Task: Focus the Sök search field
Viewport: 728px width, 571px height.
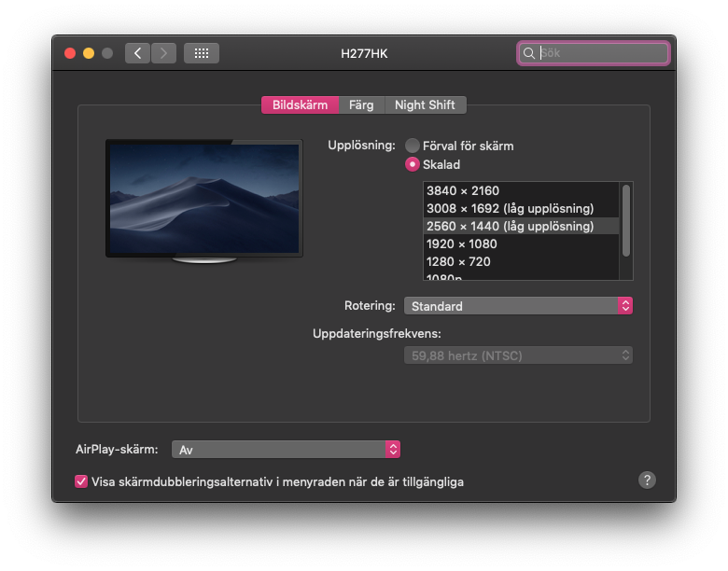Action: tap(594, 53)
